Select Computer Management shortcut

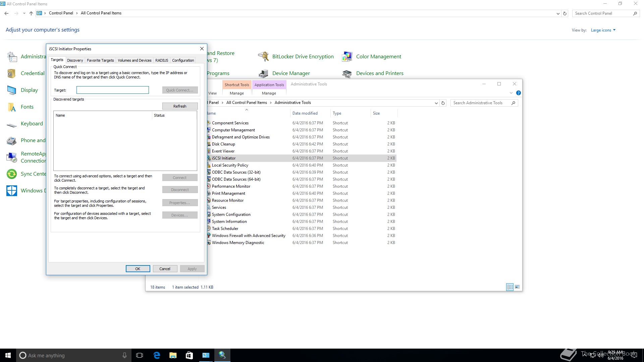[233, 130]
